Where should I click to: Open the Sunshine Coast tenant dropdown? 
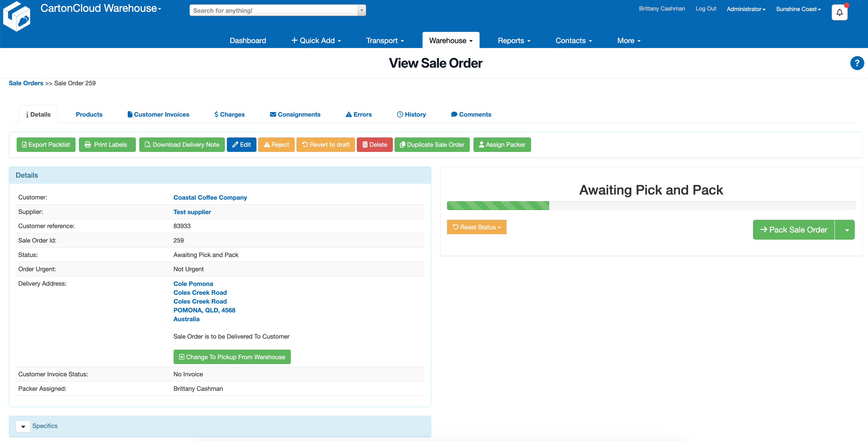(798, 9)
